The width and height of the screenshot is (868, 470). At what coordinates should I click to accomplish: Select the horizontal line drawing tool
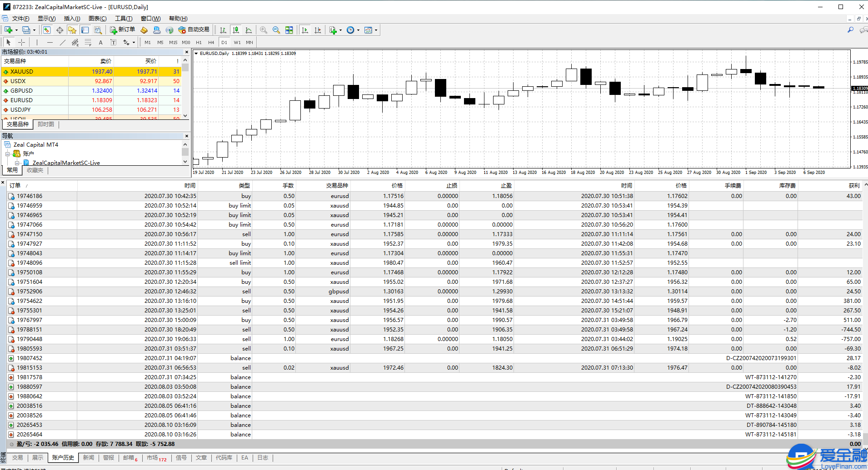[x=50, y=42]
